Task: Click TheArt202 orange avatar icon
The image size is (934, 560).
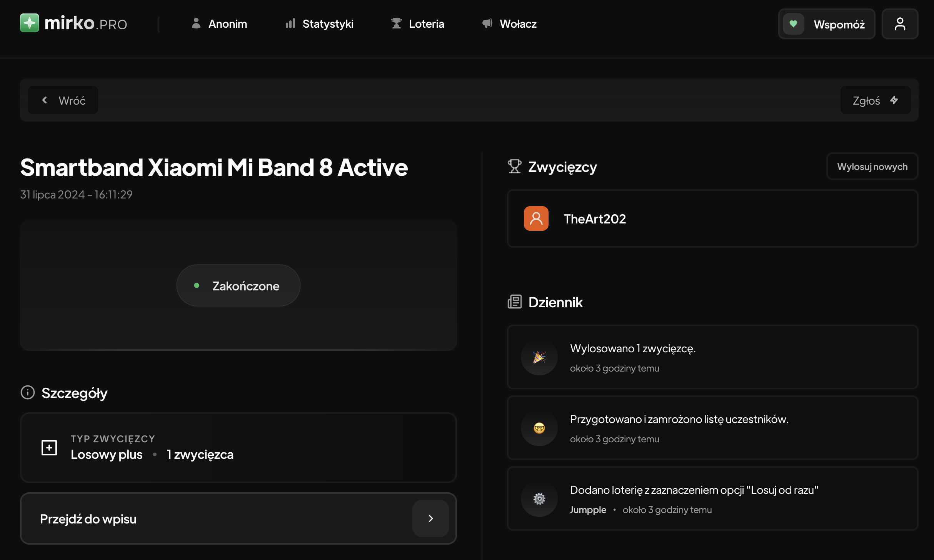Action: 536,218
